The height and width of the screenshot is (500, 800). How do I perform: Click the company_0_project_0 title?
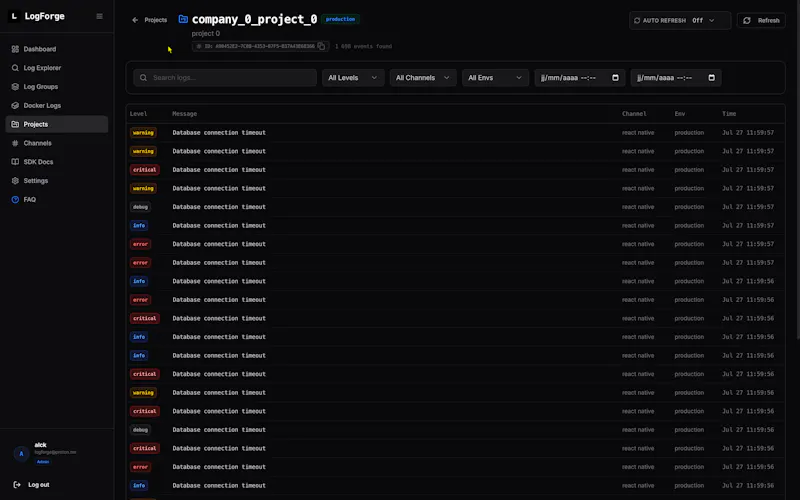point(255,19)
